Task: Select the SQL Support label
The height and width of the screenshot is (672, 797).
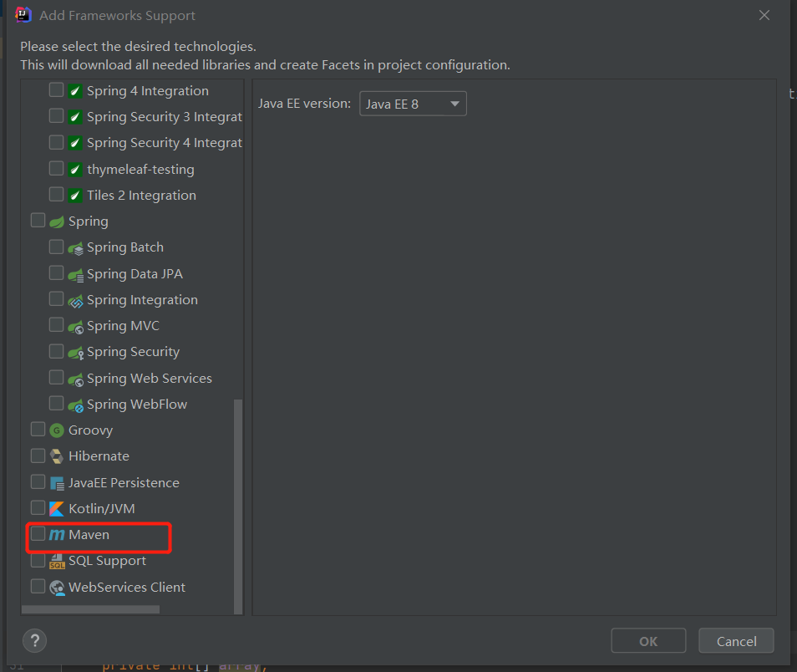Action: point(107,561)
